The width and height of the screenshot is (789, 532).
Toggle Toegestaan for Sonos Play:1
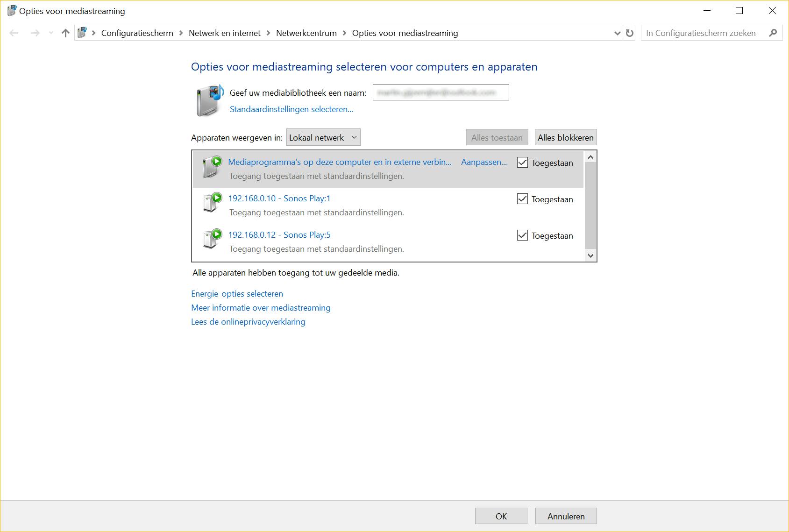(522, 199)
